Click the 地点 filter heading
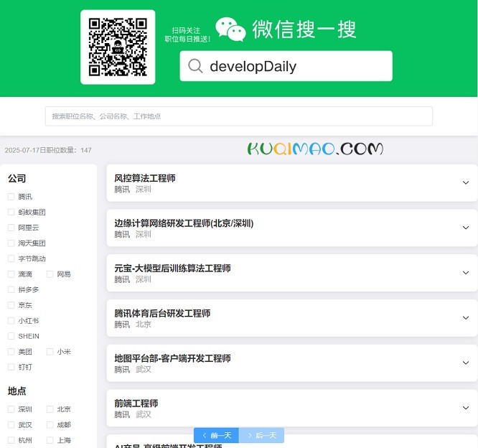 17,391
